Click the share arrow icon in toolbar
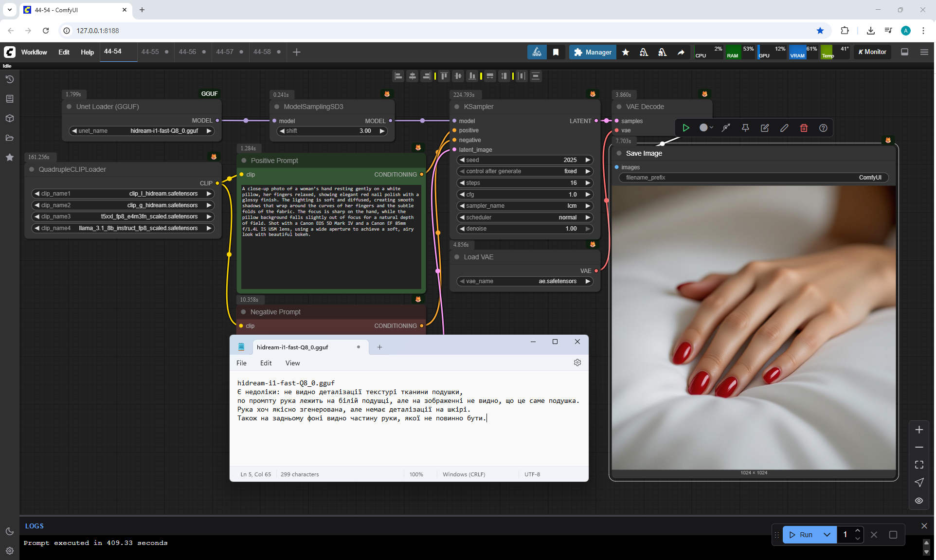Screen dimensions: 936x560 [681, 52]
